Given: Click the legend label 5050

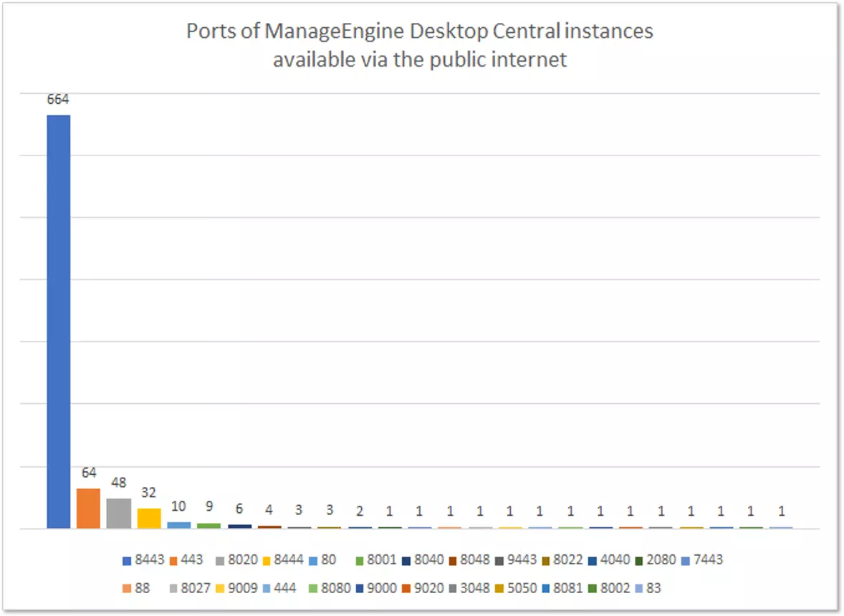Looking at the screenshot, I should coord(522,588).
